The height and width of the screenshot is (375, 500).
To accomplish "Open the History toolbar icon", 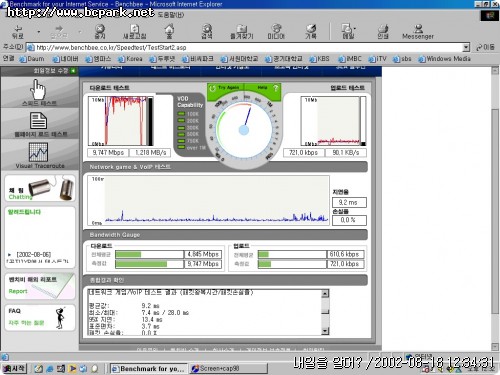I will pos(311,32).
